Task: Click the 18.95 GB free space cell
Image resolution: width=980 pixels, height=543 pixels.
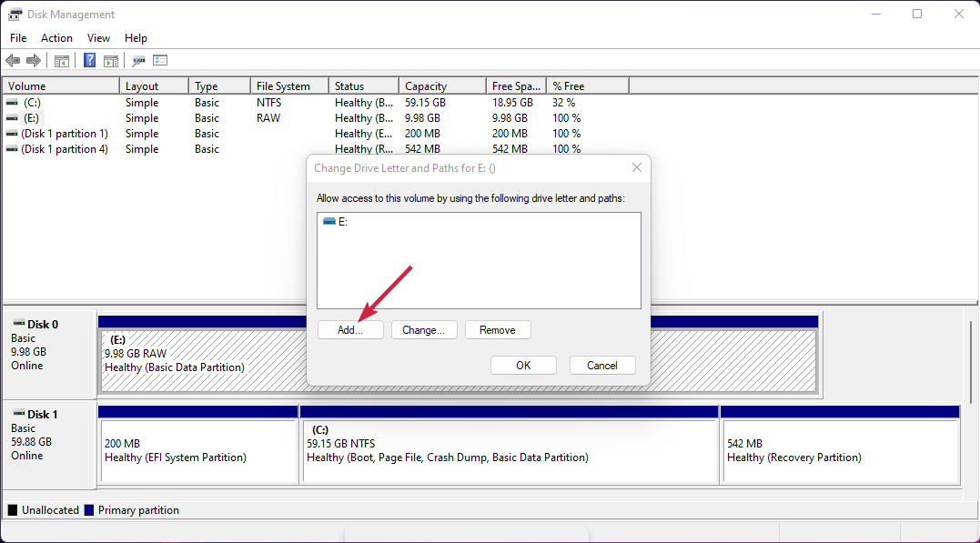Action: tap(512, 103)
